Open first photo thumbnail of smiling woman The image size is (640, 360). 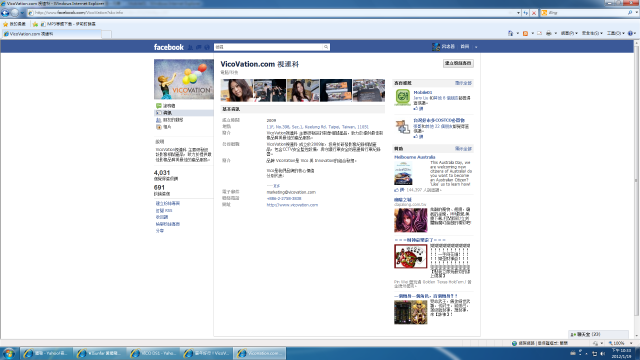[x=237, y=90]
